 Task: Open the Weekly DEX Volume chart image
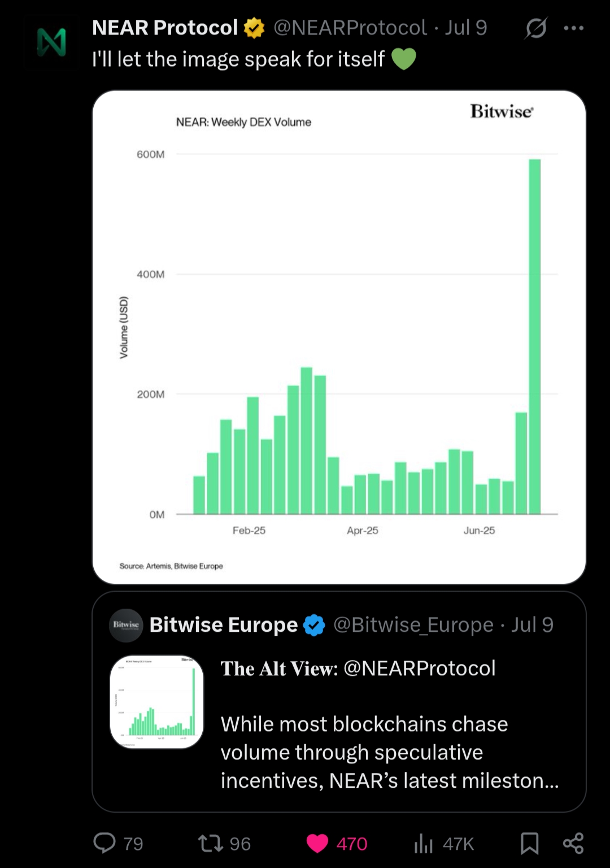tap(339, 337)
